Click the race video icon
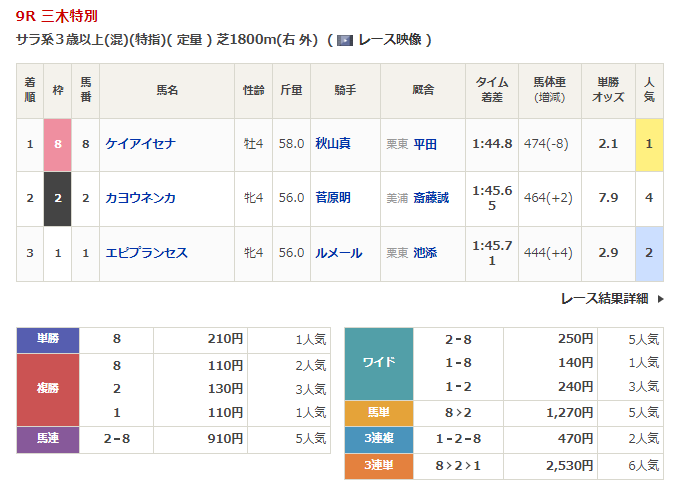 tap(344, 40)
